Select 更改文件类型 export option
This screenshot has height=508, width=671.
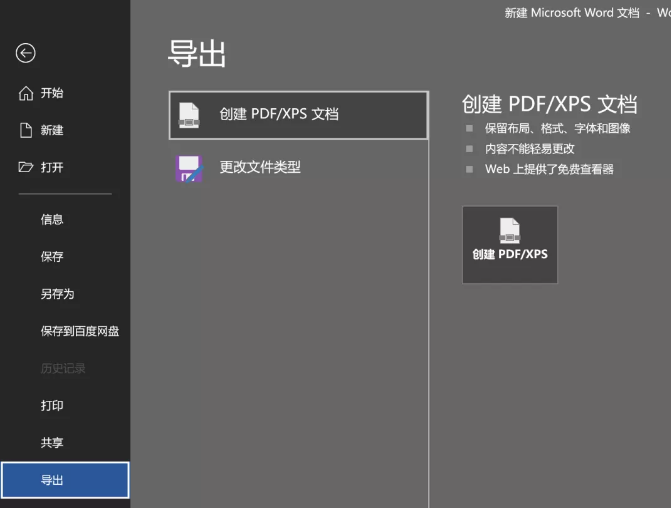[x=299, y=167]
